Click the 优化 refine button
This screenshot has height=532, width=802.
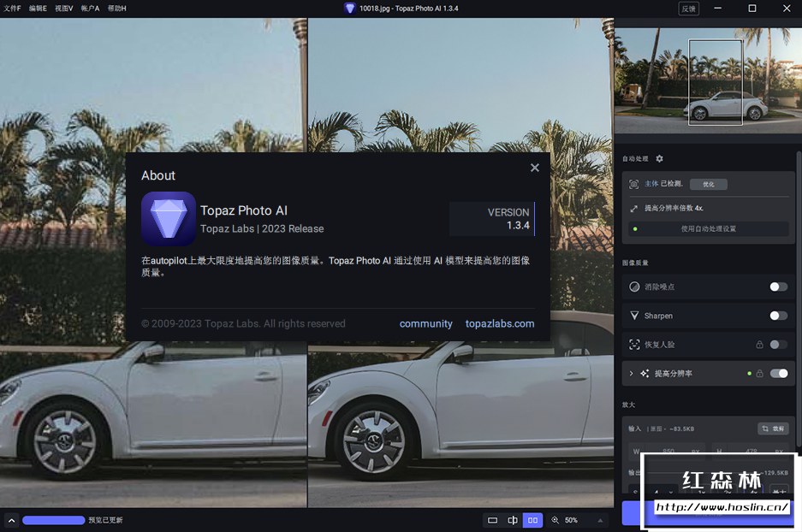pos(709,184)
